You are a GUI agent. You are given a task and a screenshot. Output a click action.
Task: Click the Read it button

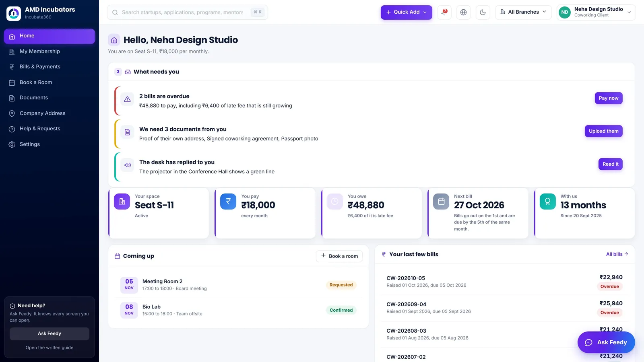pos(610,164)
